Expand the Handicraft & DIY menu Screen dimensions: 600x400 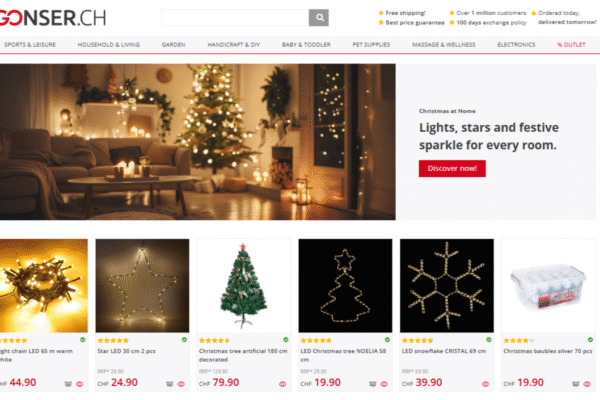[x=234, y=45]
